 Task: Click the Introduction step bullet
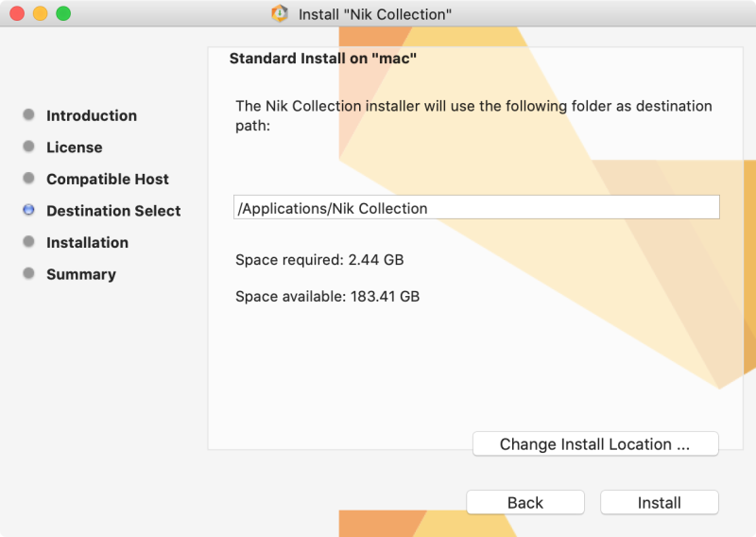pos(28,115)
